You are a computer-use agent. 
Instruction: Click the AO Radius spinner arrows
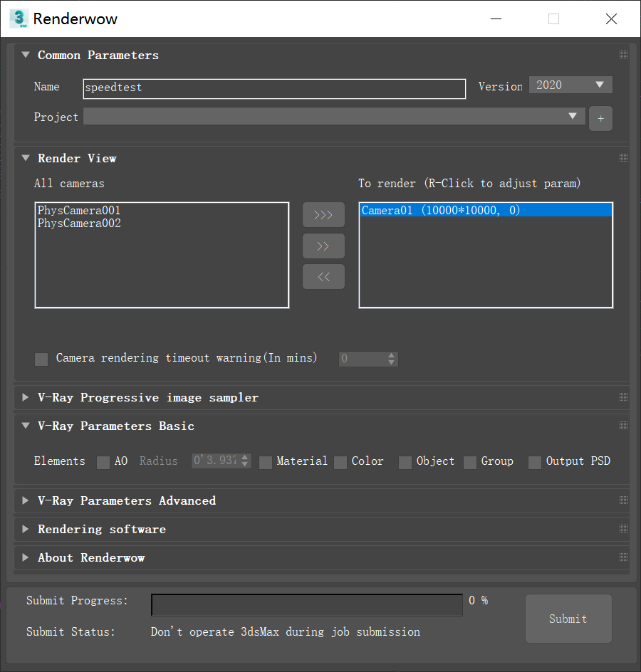coord(245,461)
